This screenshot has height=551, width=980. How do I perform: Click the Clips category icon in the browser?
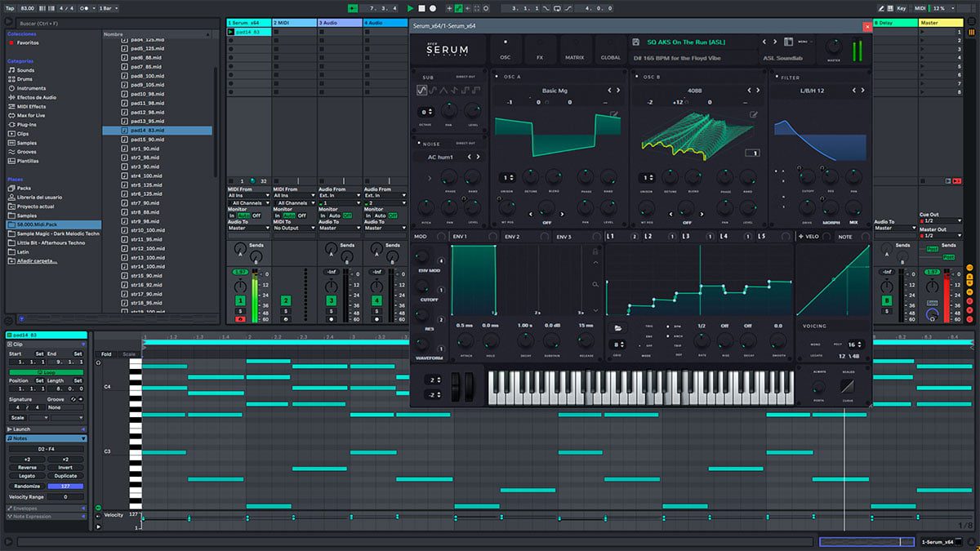pyautogui.click(x=11, y=133)
